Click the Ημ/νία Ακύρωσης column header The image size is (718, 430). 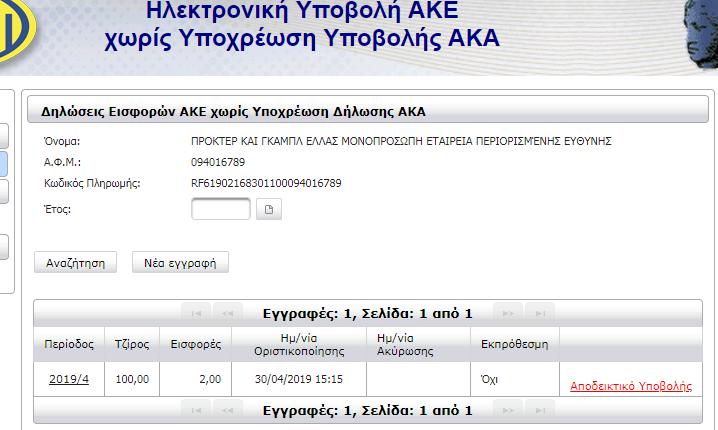tap(419, 344)
